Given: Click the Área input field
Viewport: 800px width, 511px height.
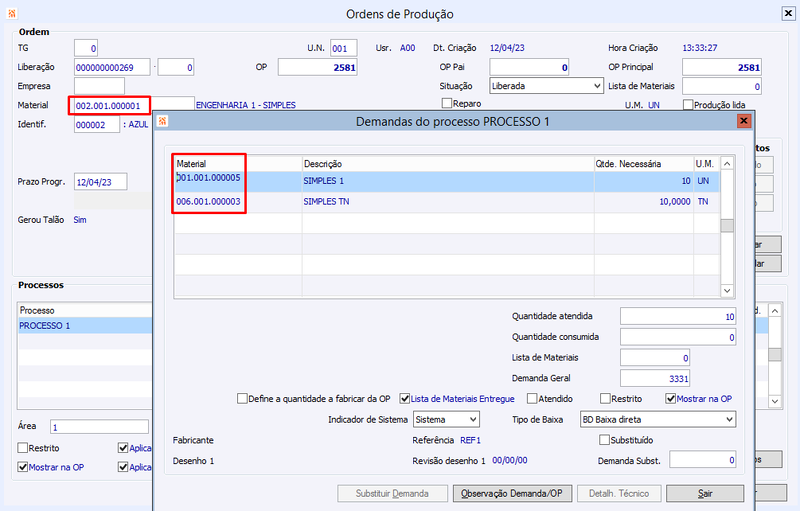Looking at the screenshot, I should point(99,427).
